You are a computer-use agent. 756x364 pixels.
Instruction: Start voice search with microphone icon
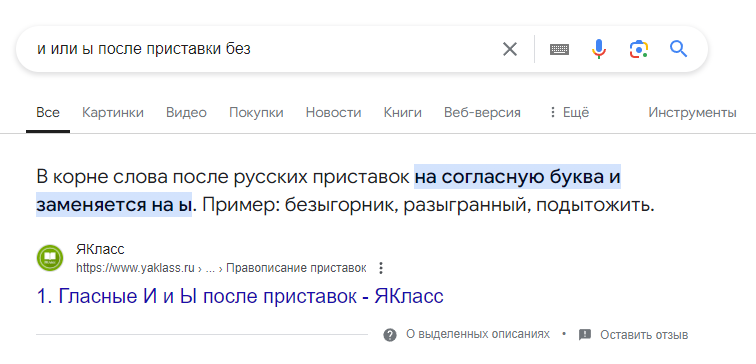[599, 49]
